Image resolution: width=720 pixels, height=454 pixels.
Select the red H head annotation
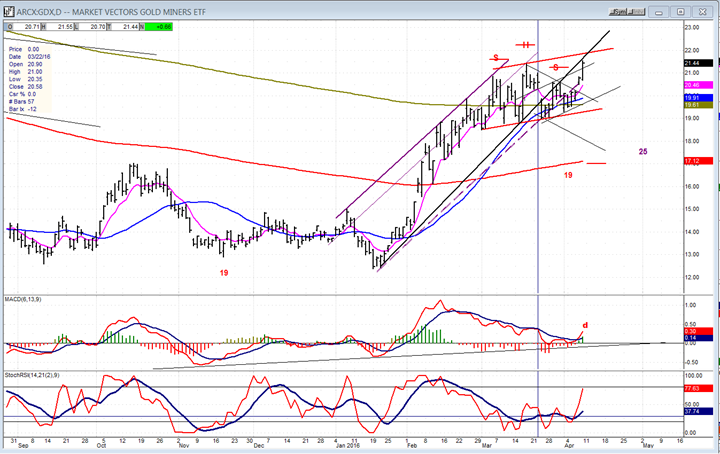[527, 44]
